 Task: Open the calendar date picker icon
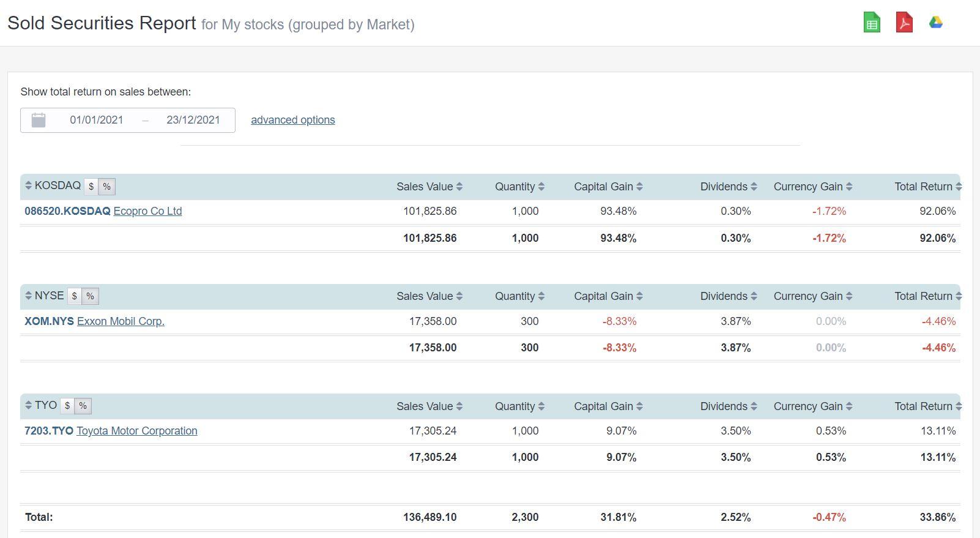pyautogui.click(x=39, y=120)
